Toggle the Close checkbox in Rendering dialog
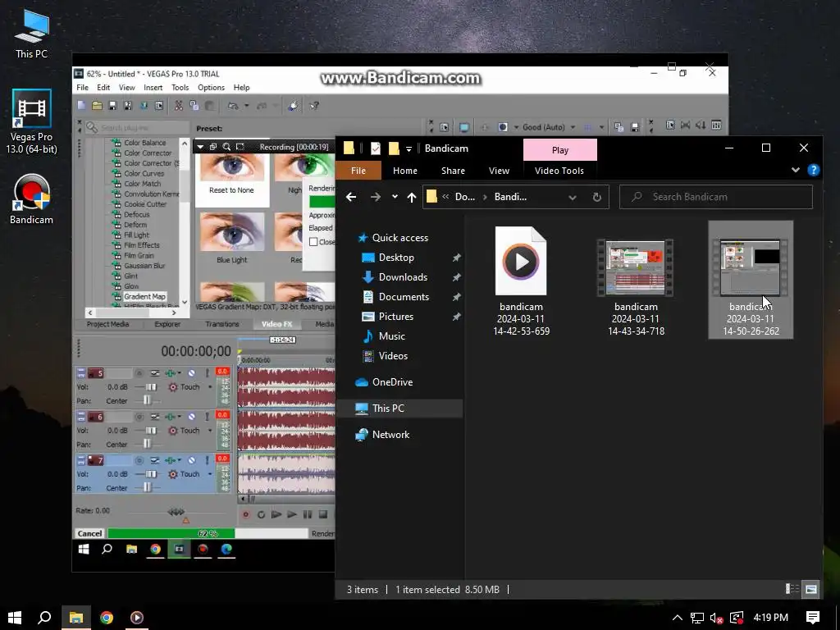The width and height of the screenshot is (840, 630). [x=313, y=242]
